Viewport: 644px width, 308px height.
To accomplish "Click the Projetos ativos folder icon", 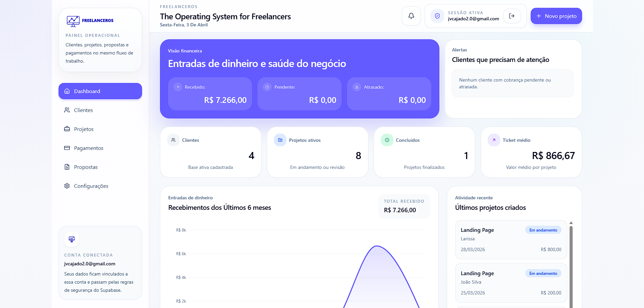I will 280,140.
